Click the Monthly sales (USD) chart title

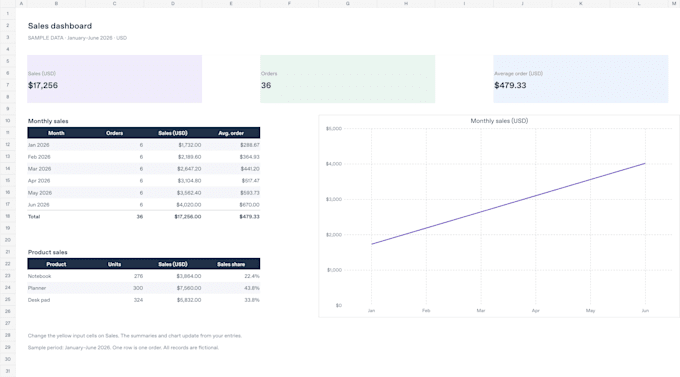tap(499, 121)
